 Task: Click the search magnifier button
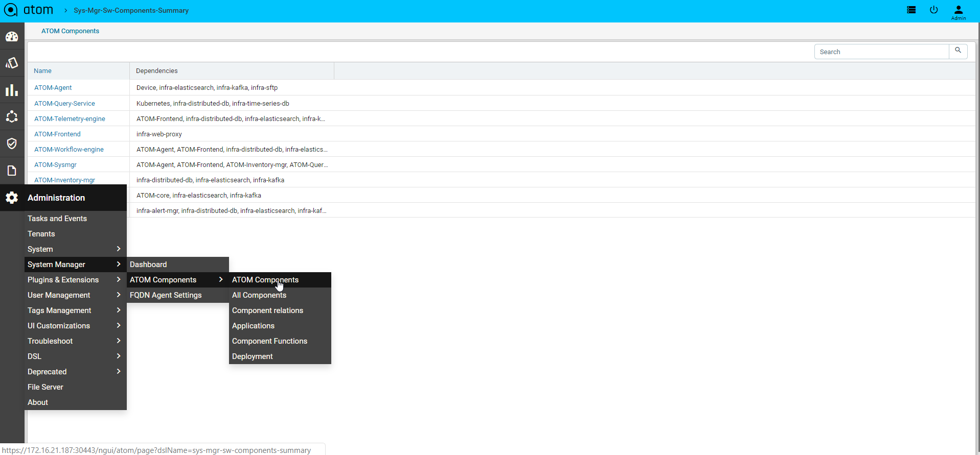point(958,51)
